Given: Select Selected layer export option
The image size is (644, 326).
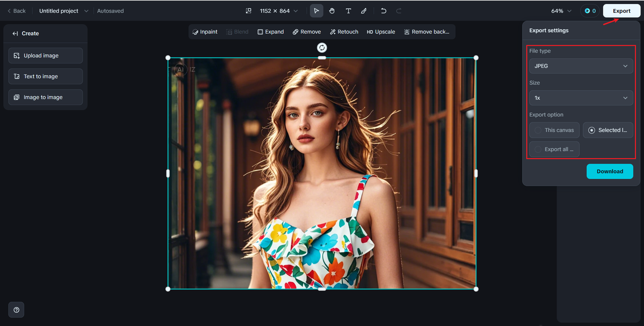Looking at the screenshot, I should [x=608, y=130].
